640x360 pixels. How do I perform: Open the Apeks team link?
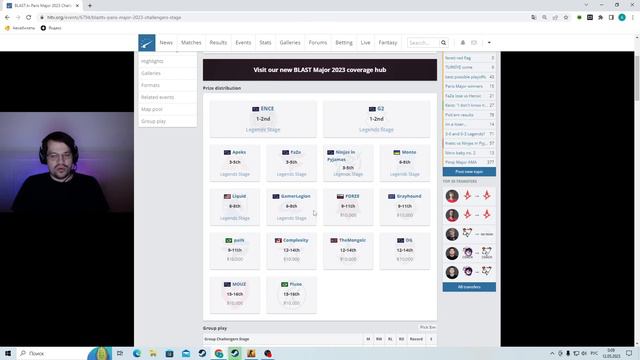click(239, 152)
